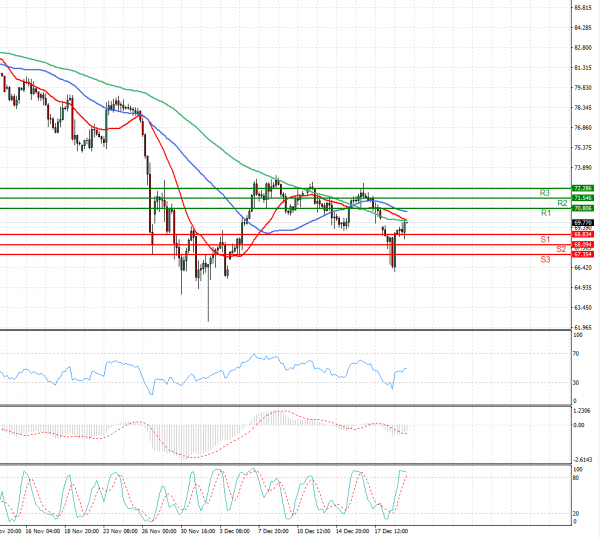This screenshot has height=538, width=600.
Task: Click the 14 Dec 20:00 date label
Action: [x=352, y=531]
